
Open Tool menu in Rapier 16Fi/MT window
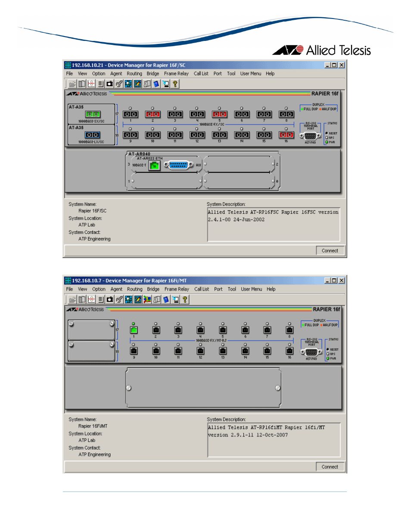232,289
